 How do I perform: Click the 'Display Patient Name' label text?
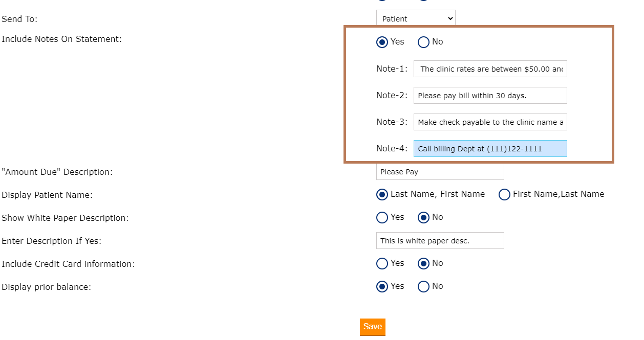[x=47, y=195]
